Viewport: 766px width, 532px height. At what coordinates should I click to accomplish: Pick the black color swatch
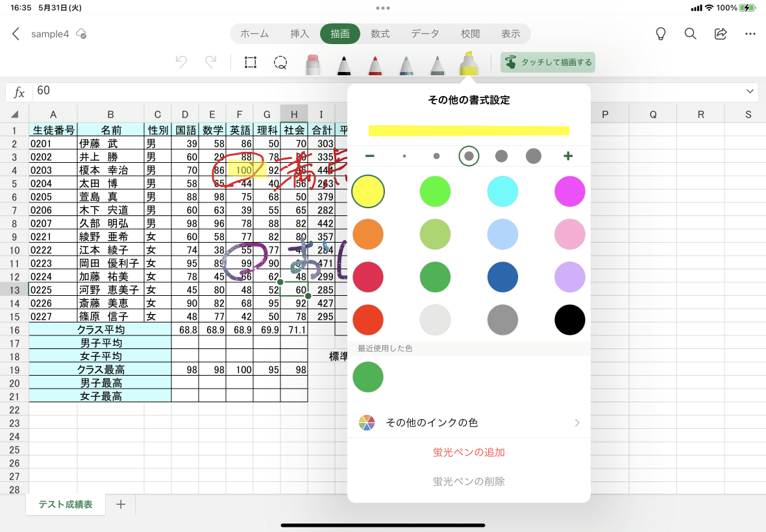tap(569, 320)
